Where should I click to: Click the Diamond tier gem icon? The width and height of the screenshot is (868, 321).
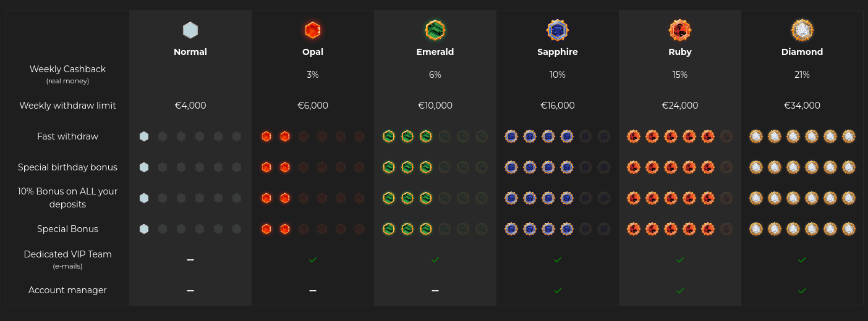point(802,30)
